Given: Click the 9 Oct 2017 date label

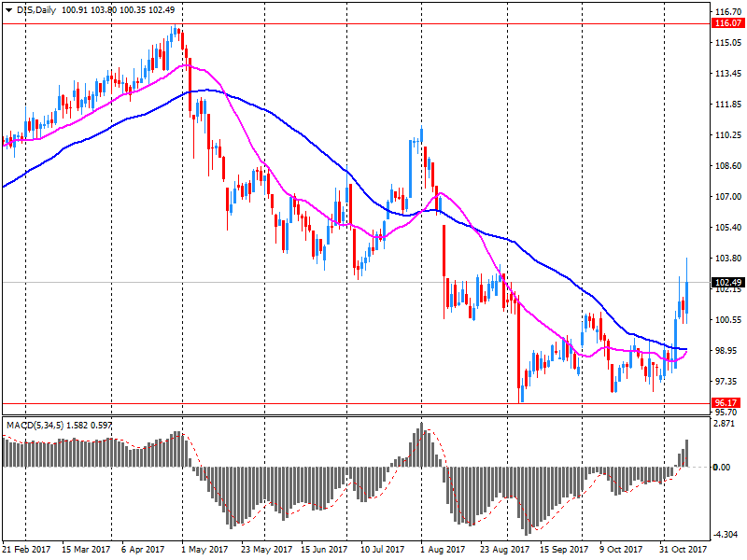Looking at the screenshot, I should point(621,550).
